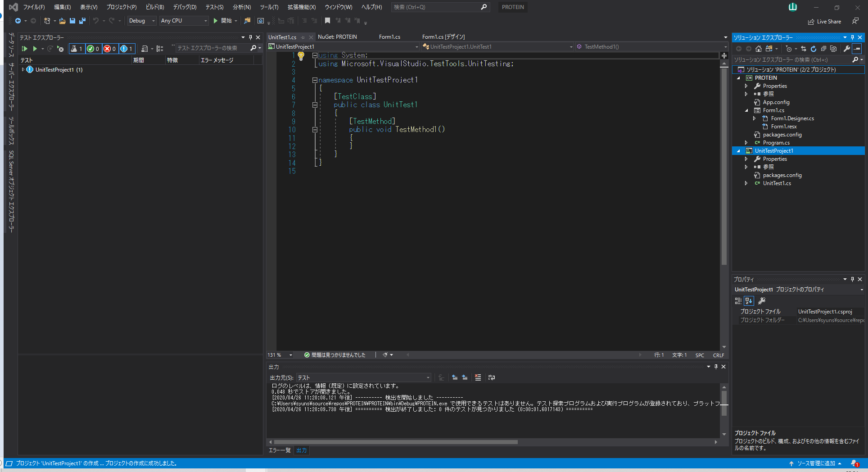Viewport: 868px width, 472px height.
Task: Refresh Solution Explorer with the blue arrow
Action: 814,49
